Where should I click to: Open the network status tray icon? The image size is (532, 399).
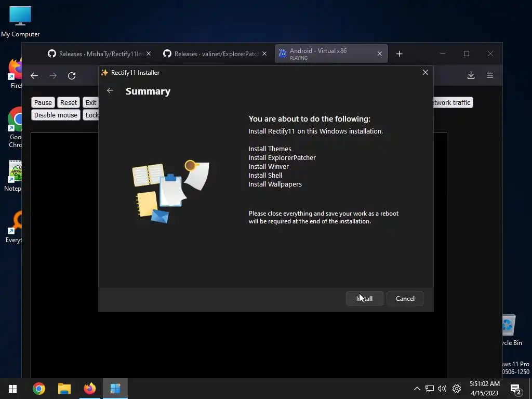click(430, 389)
